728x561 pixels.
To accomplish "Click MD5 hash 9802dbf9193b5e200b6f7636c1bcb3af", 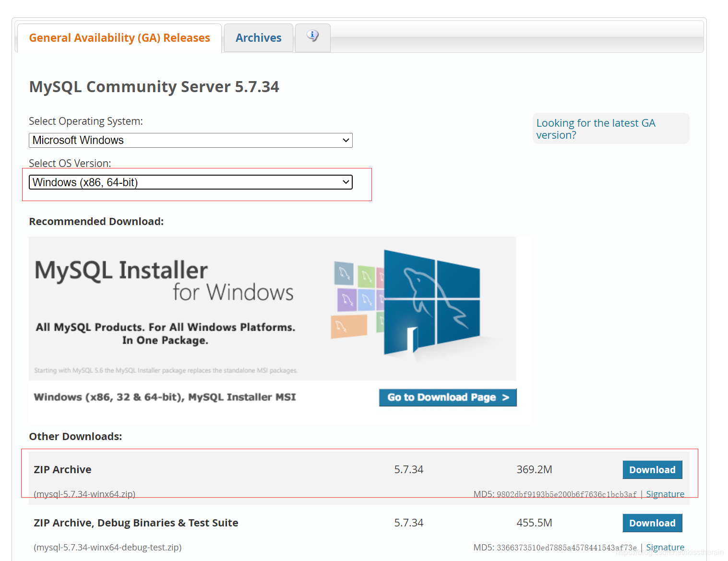I will pyautogui.click(x=567, y=494).
